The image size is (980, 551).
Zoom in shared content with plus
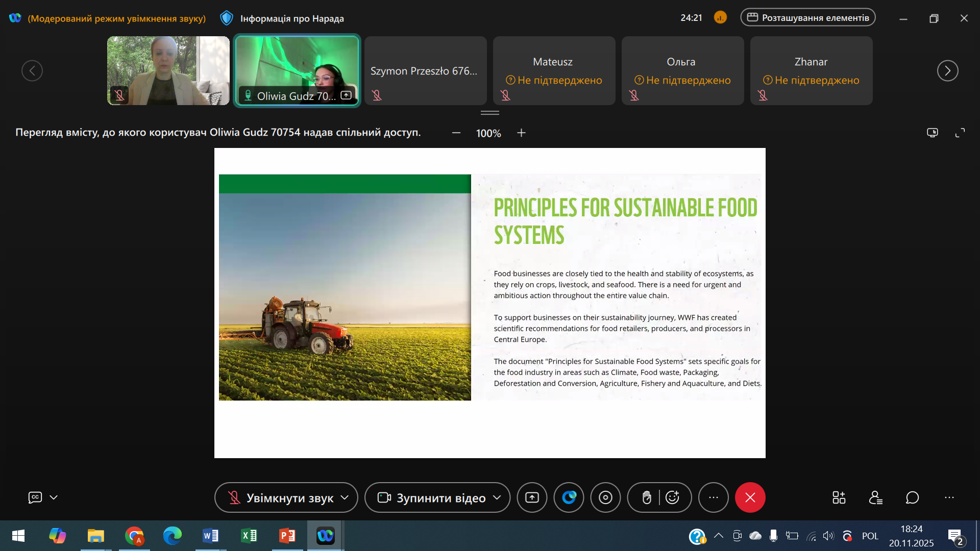(521, 133)
